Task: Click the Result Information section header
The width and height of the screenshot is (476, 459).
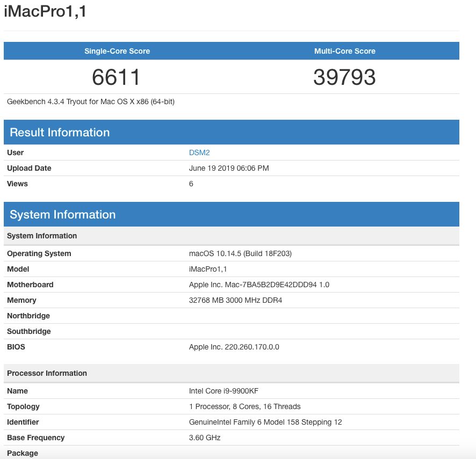Action: coord(232,132)
